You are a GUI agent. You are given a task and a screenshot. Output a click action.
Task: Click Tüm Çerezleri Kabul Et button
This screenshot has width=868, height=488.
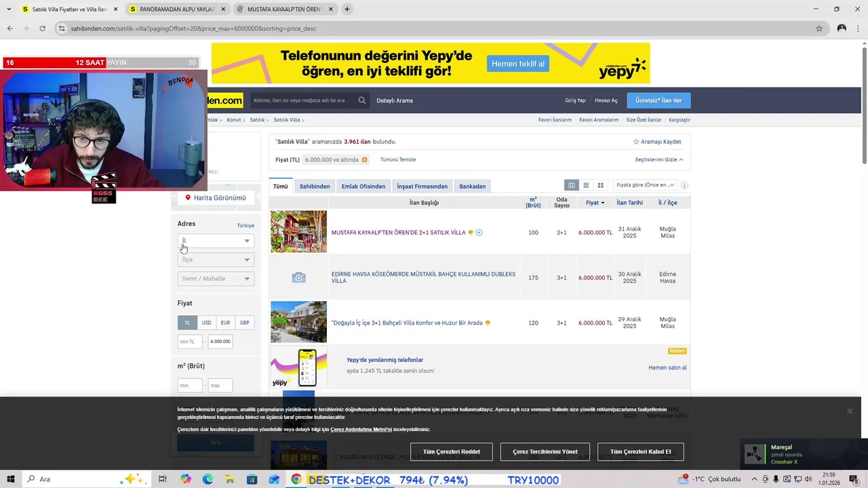[x=640, y=451]
